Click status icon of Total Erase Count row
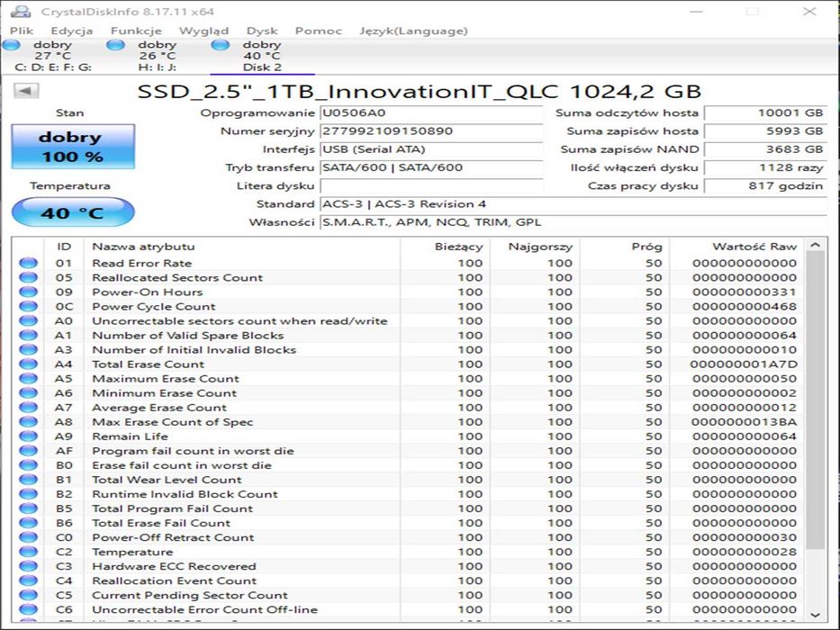This screenshot has height=630, width=840. coord(29,364)
